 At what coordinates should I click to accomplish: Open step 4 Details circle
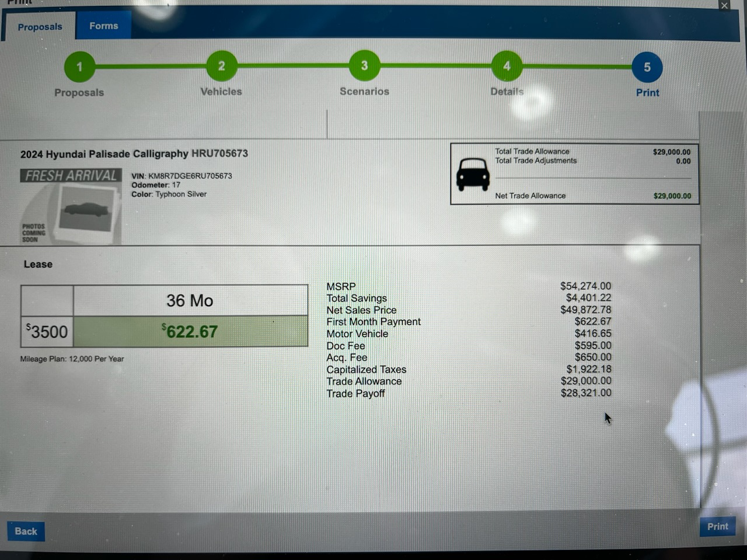[507, 66]
